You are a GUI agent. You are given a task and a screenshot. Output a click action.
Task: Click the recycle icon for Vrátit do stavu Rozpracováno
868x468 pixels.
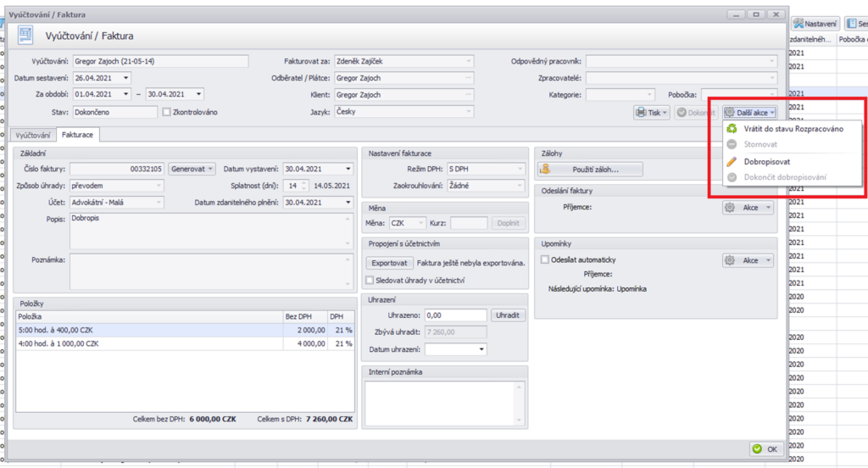point(732,129)
